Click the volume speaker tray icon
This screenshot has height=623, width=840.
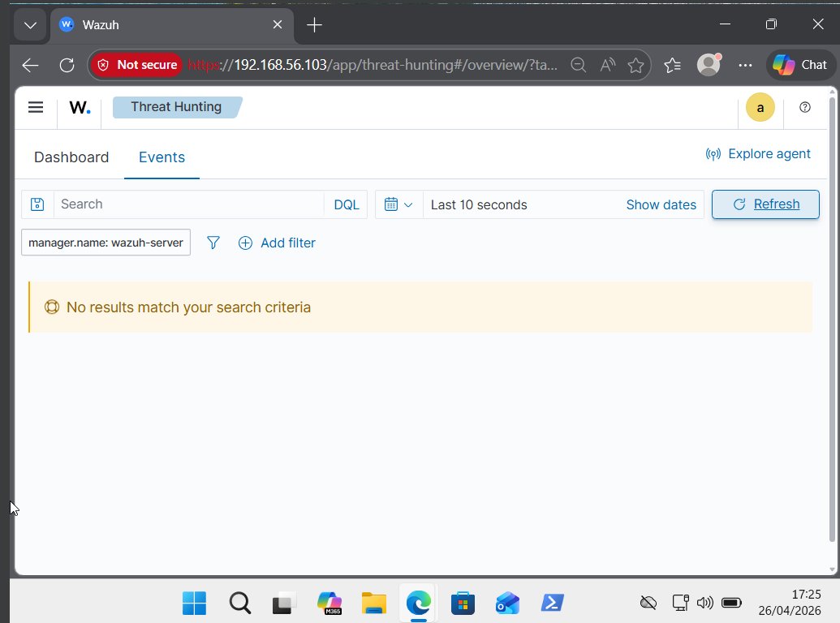coord(705,604)
